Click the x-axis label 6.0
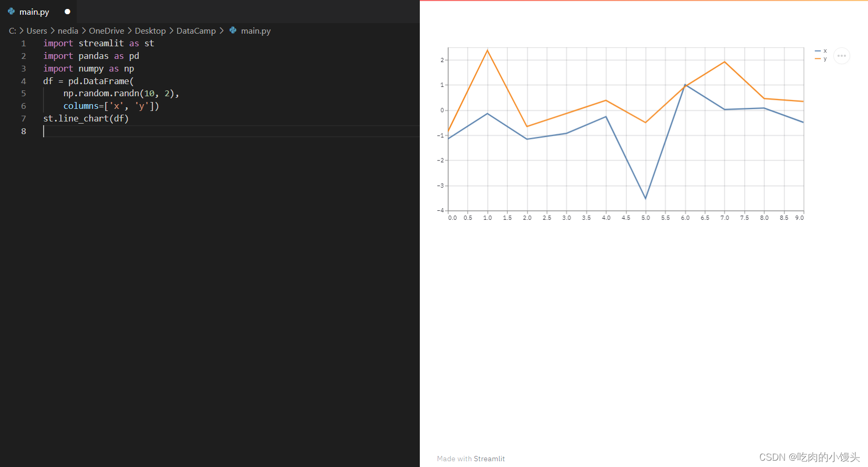 point(685,218)
